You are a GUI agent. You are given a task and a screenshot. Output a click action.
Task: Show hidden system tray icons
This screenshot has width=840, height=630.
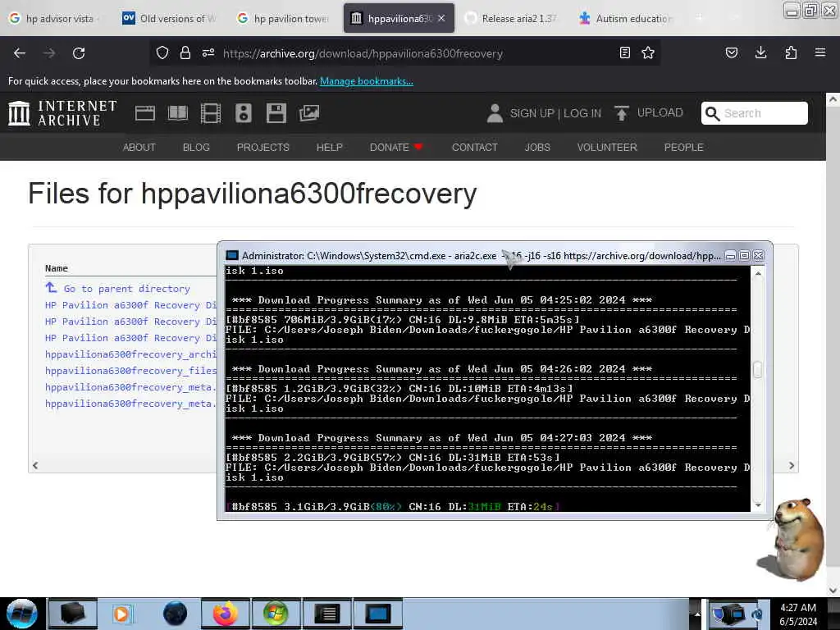pyautogui.click(x=697, y=614)
